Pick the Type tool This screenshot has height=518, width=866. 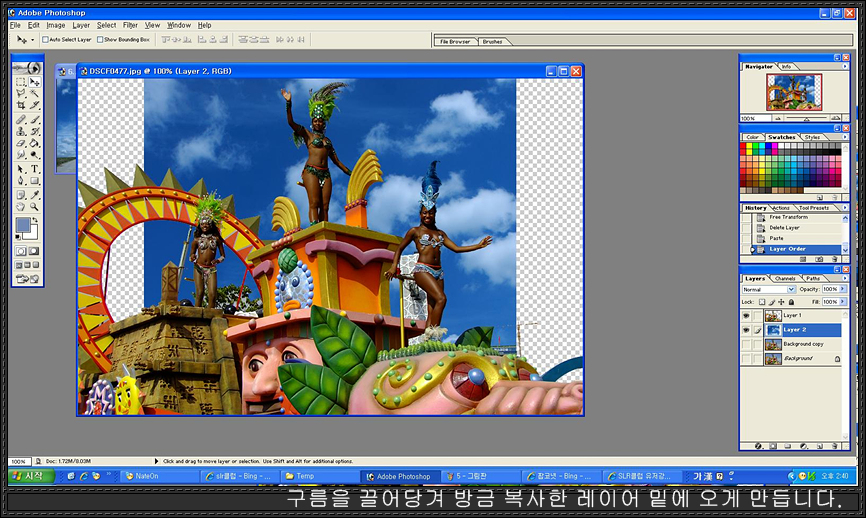pos(34,169)
